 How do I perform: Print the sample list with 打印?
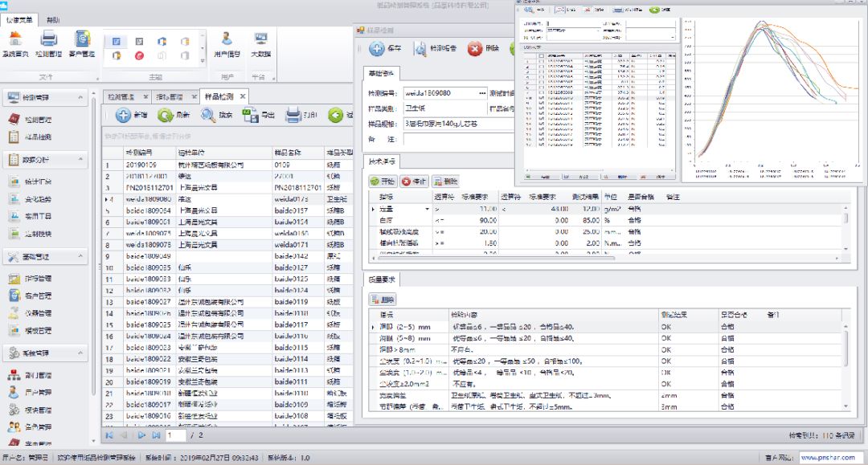pos(301,115)
